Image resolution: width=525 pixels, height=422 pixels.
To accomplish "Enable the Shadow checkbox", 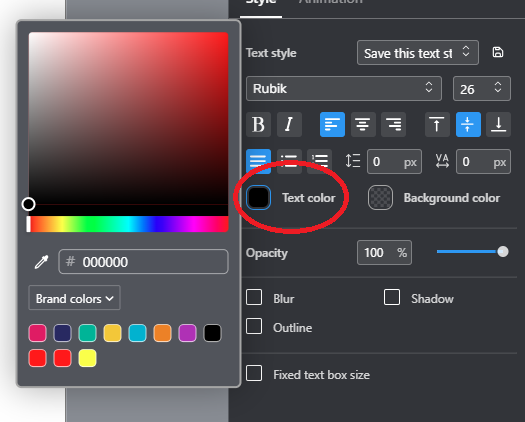I will (x=392, y=297).
